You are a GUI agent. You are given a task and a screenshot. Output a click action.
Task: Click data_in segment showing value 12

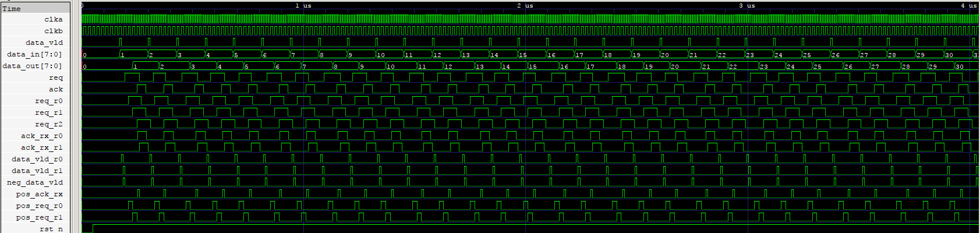[447, 54]
